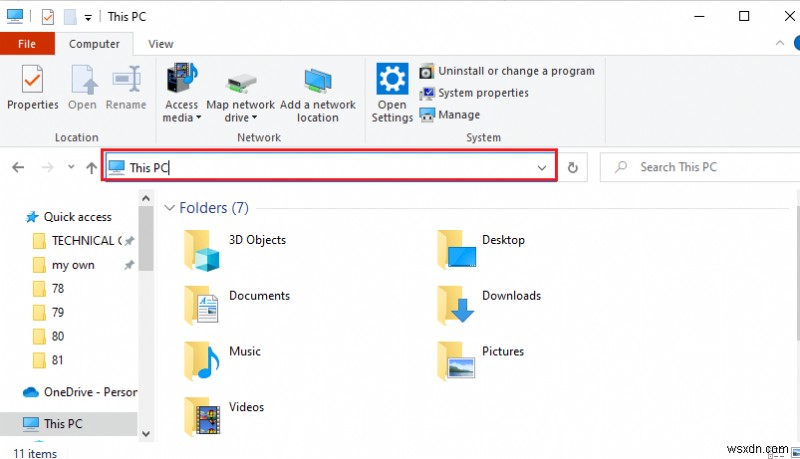The width and height of the screenshot is (800, 459).
Task: Open Customize Quick Access Toolbar dropdown
Action: coord(88,17)
